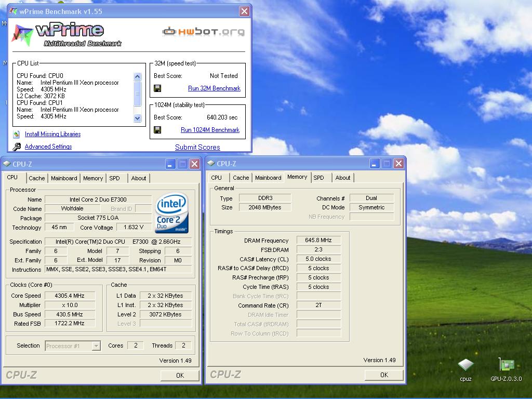532x399 pixels.
Task: Open the SPD tab in left CPU-Z window
Action: (x=115, y=179)
